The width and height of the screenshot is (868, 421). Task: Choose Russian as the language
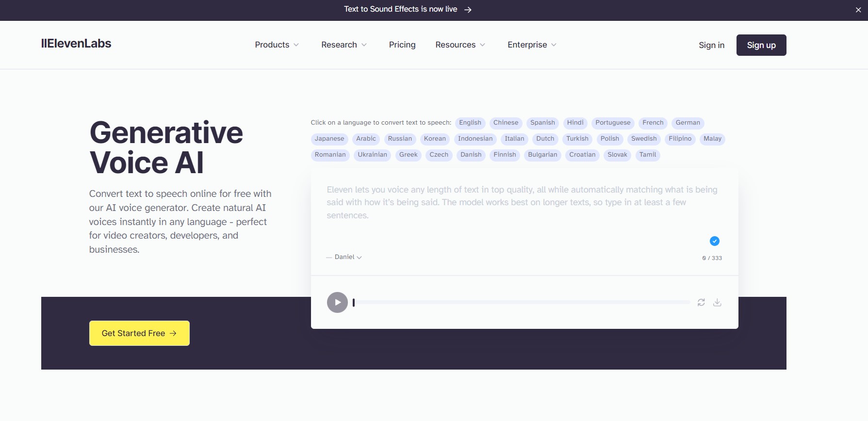pyautogui.click(x=400, y=139)
